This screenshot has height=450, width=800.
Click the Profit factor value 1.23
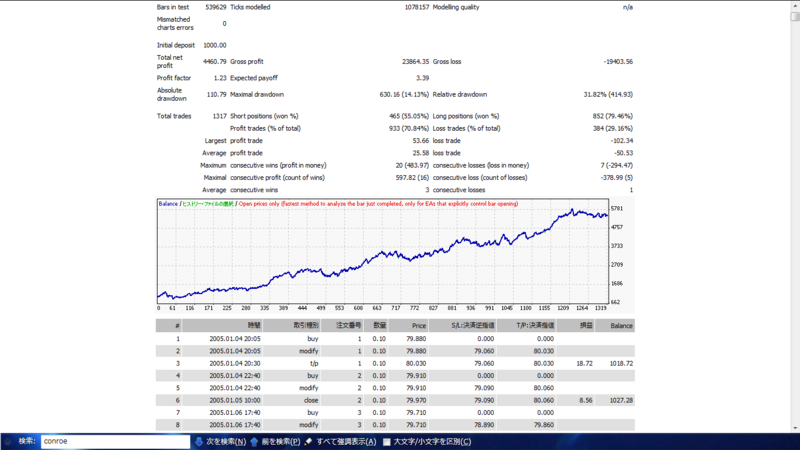tap(220, 78)
